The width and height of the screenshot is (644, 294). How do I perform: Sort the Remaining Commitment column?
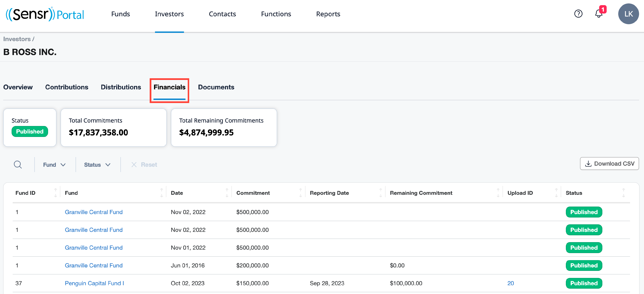click(x=498, y=193)
